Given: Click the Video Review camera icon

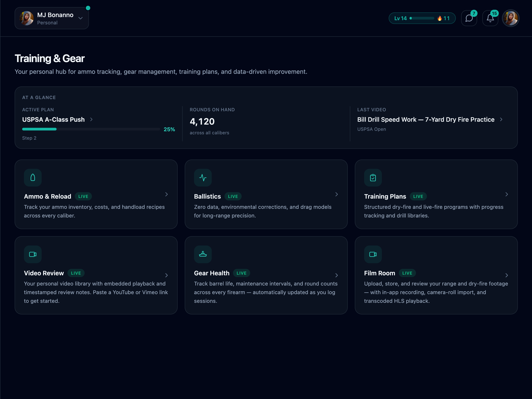Looking at the screenshot, I should [33, 254].
